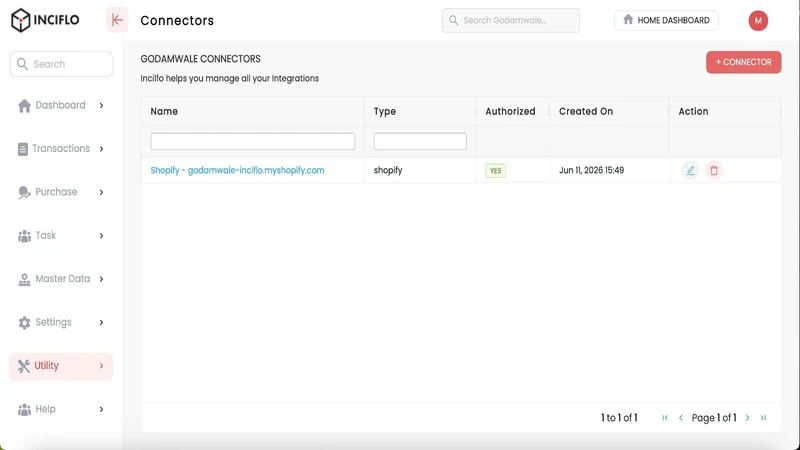The image size is (800, 450).
Task: Click the magnifier icon in the sidebar search
Action: (x=22, y=64)
